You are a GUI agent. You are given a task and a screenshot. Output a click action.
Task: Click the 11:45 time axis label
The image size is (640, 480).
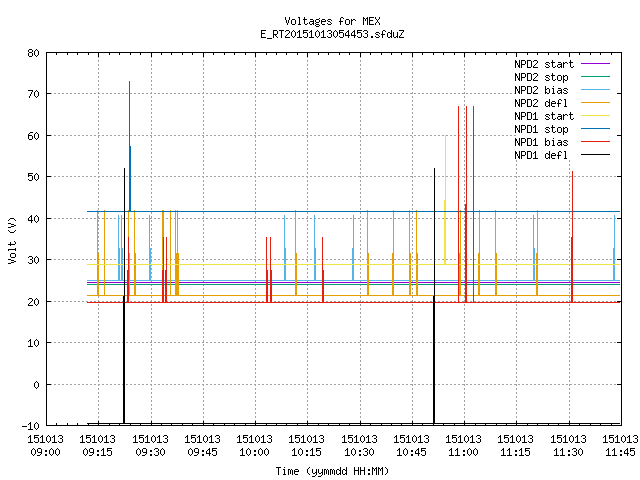(x=620, y=452)
